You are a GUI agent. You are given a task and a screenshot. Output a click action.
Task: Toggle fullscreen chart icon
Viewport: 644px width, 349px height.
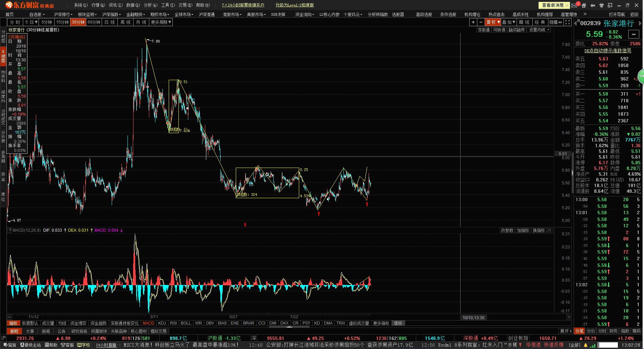[567, 22]
